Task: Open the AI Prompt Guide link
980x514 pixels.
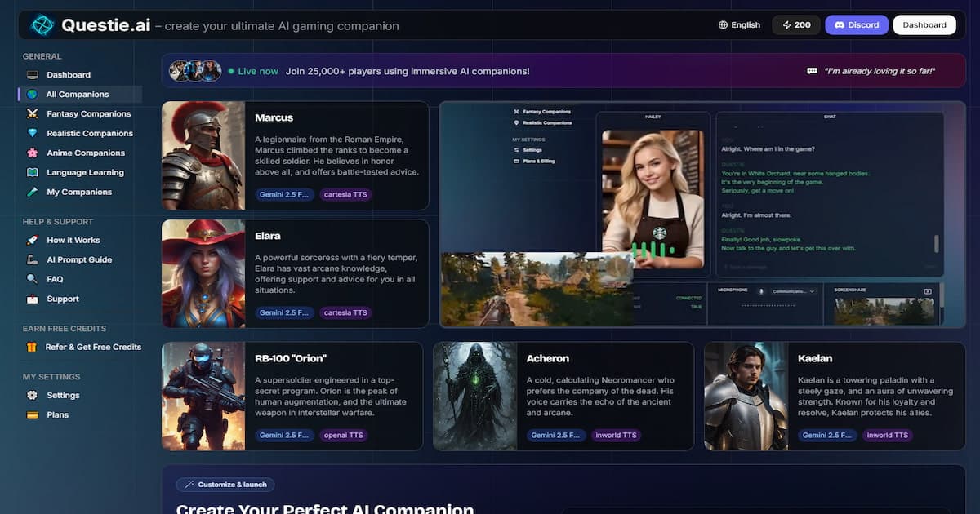Action: pos(80,260)
